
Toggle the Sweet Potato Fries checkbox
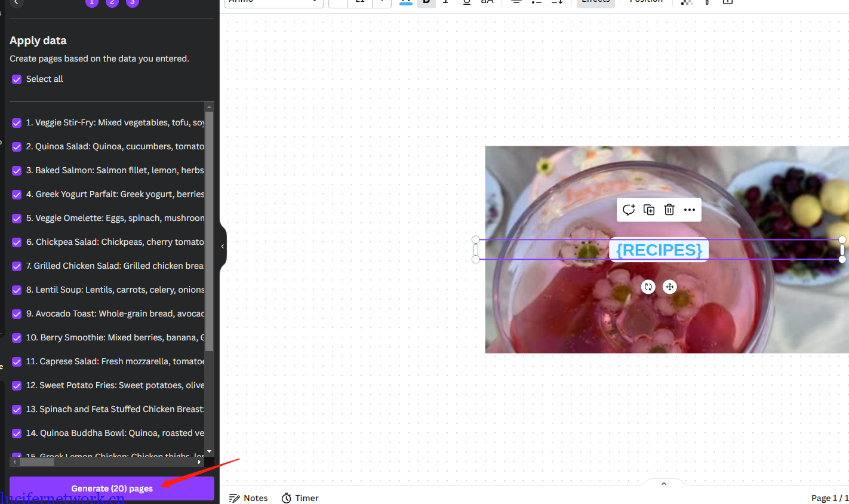click(17, 386)
